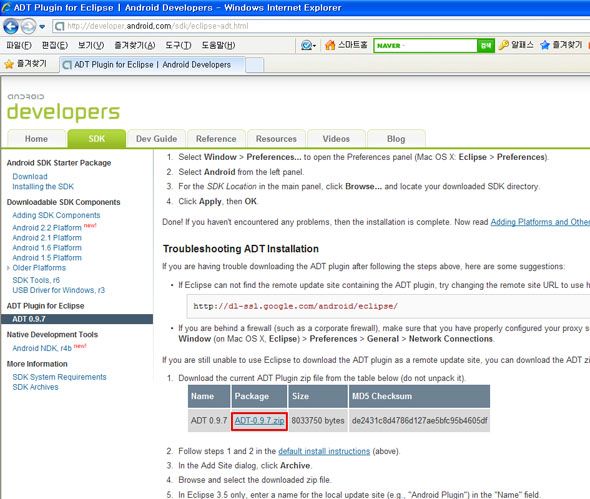Open the Adding SDK Components link
The height and width of the screenshot is (499, 590).
click(x=56, y=215)
